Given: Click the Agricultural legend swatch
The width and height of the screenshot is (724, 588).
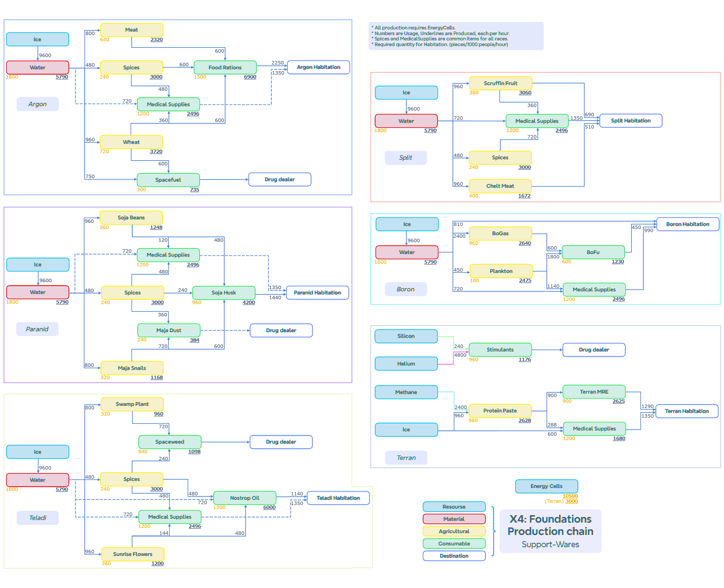Looking at the screenshot, I should coord(454,531).
